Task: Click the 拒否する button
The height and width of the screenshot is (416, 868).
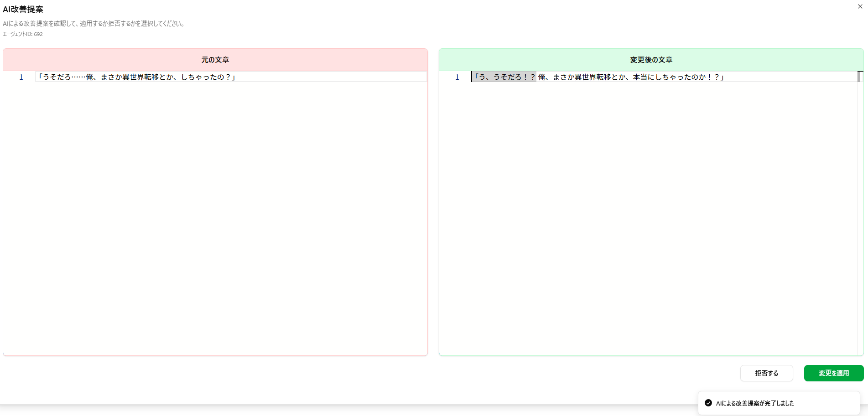Action: pyautogui.click(x=766, y=373)
